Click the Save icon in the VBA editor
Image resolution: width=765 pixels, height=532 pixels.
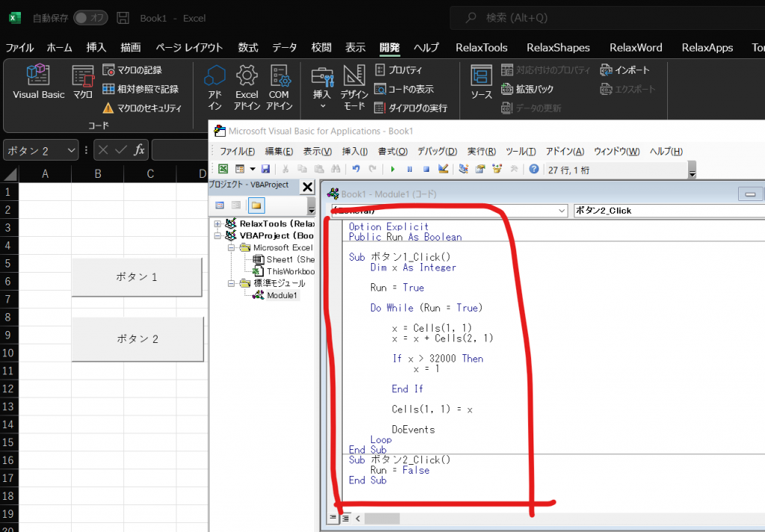point(265,169)
